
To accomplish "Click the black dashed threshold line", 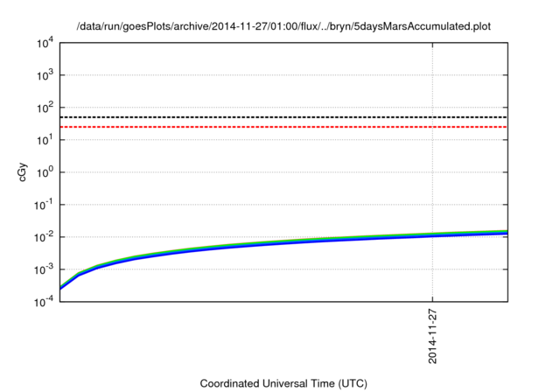I will (283, 117).
